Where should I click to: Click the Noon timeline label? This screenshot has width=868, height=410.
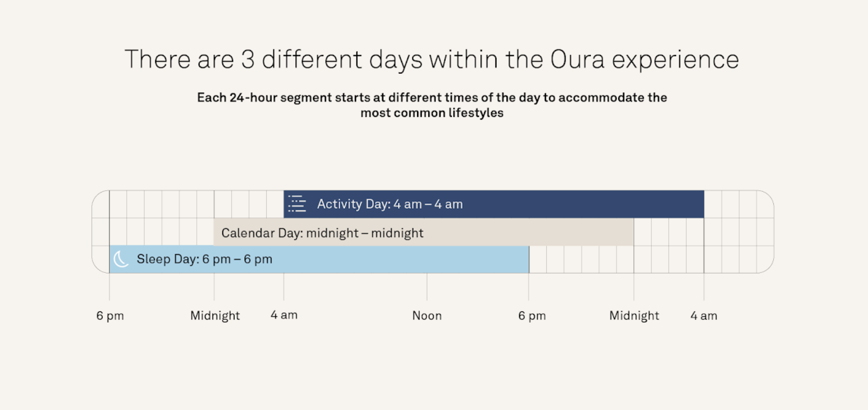(427, 316)
